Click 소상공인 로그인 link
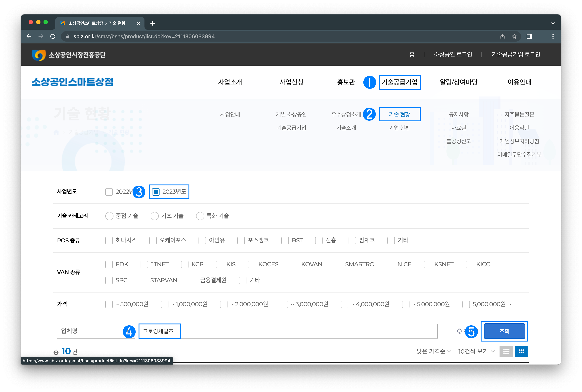This screenshot has height=392, width=582. (453, 55)
